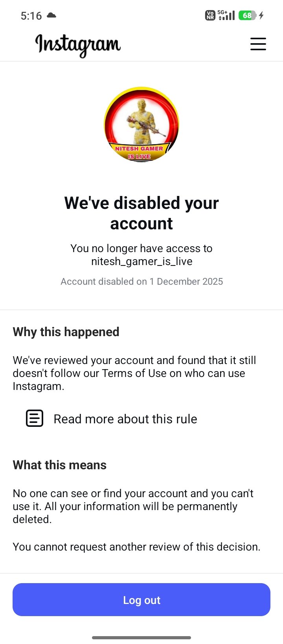Tap the charging bolt icon

(261, 16)
